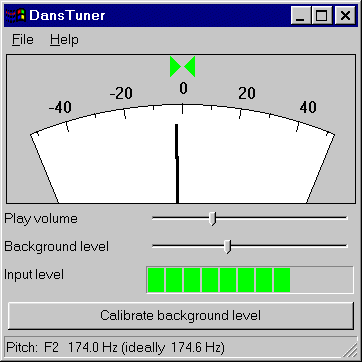Click the 0 mark on the tuner scale

coord(183,88)
